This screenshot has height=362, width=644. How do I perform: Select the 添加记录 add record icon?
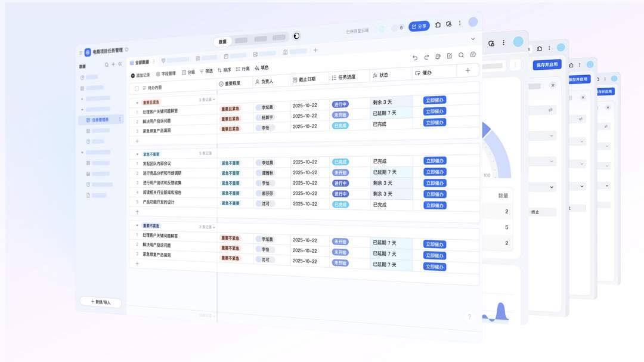pos(132,75)
